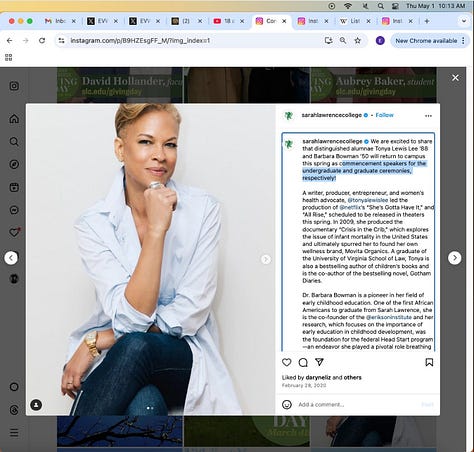Close the active Instagram tab

pyautogui.click(x=284, y=21)
